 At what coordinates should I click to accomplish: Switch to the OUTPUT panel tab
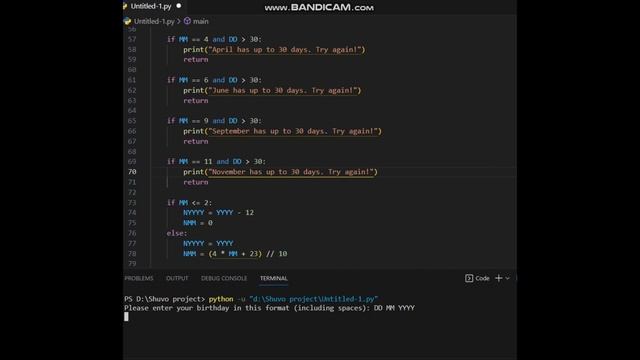pyautogui.click(x=177, y=278)
